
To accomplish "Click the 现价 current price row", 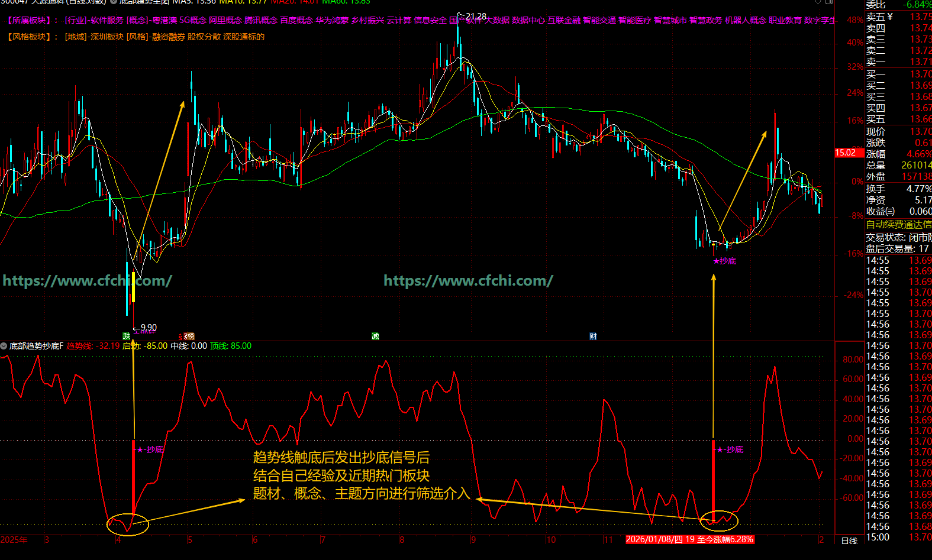I will tap(898, 131).
